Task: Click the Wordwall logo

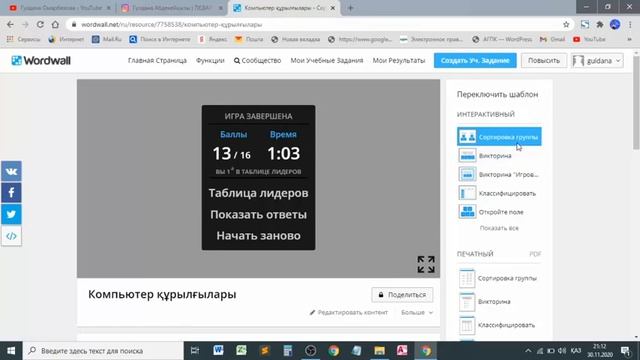Action: click(x=41, y=60)
